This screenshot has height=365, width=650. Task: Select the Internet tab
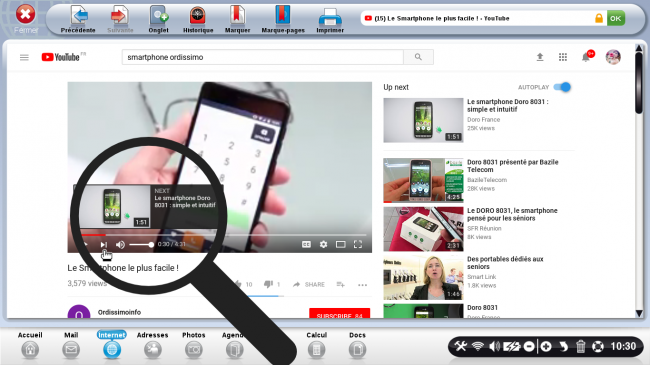112,345
